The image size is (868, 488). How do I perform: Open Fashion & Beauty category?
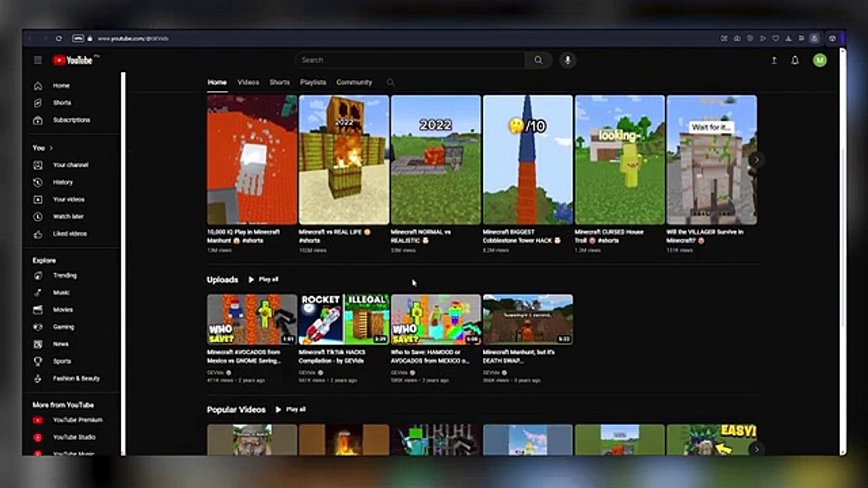76,378
